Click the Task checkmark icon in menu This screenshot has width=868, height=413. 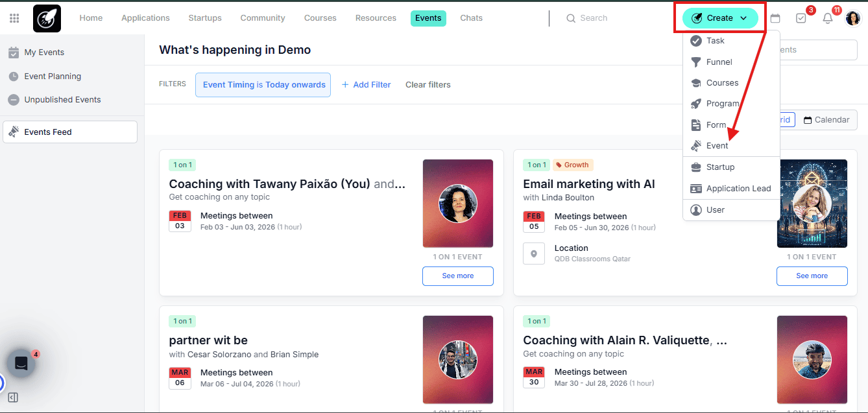tap(696, 41)
